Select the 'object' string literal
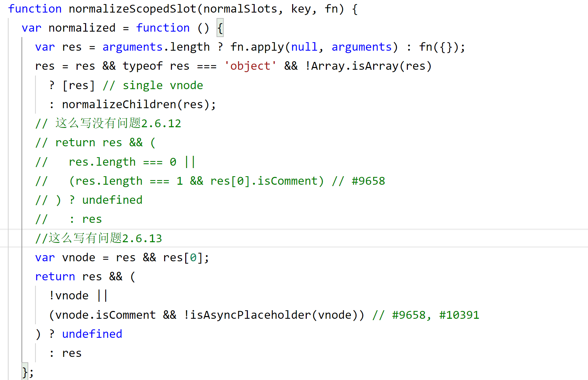 (251, 66)
